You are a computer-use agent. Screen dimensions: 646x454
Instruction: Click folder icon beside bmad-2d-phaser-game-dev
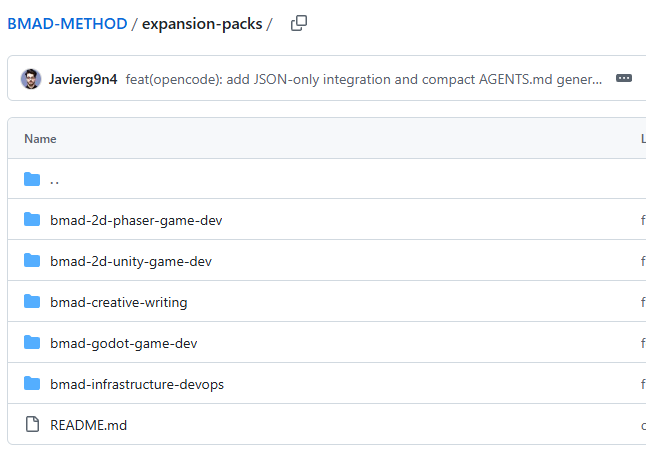pos(32,220)
